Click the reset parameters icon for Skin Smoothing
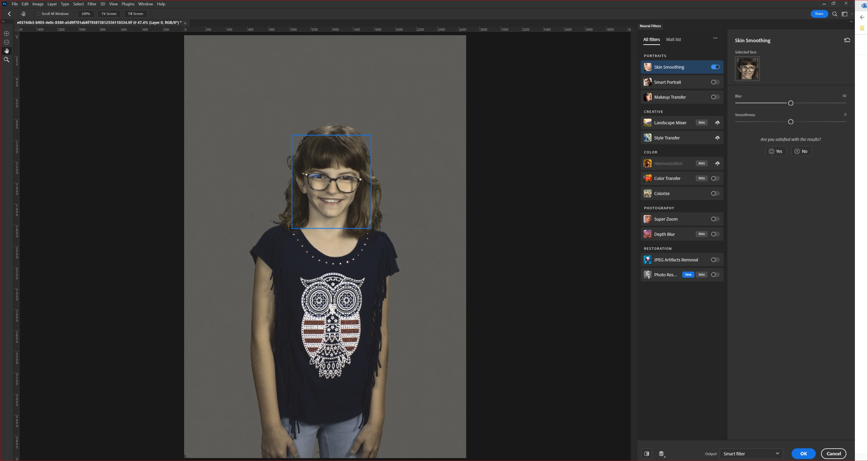The height and width of the screenshot is (461, 868). click(847, 40)
